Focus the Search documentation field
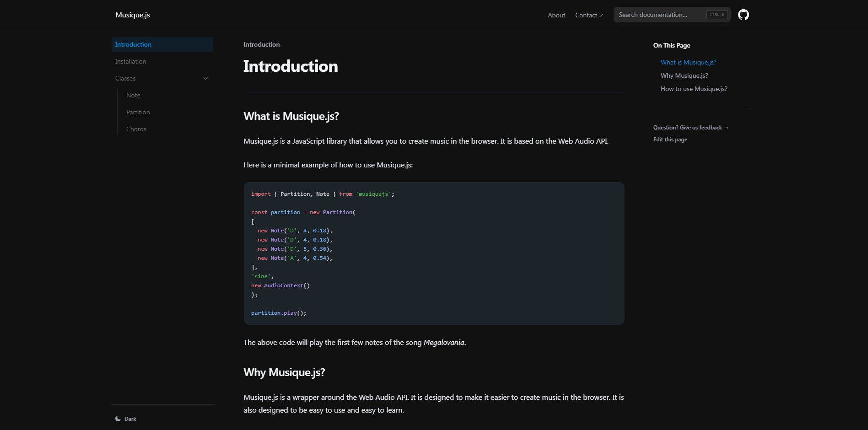868x430 pixels. tap(659, 15)
